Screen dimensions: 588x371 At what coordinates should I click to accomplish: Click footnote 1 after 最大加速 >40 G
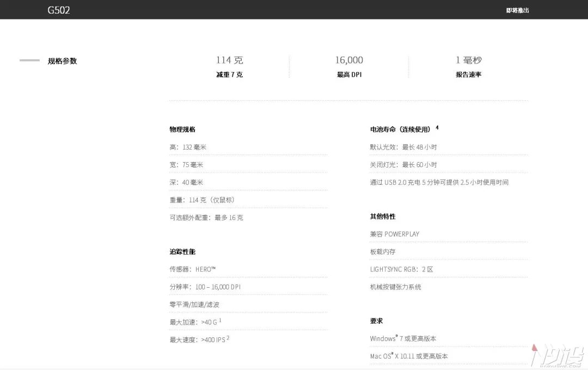coord(219,319)
